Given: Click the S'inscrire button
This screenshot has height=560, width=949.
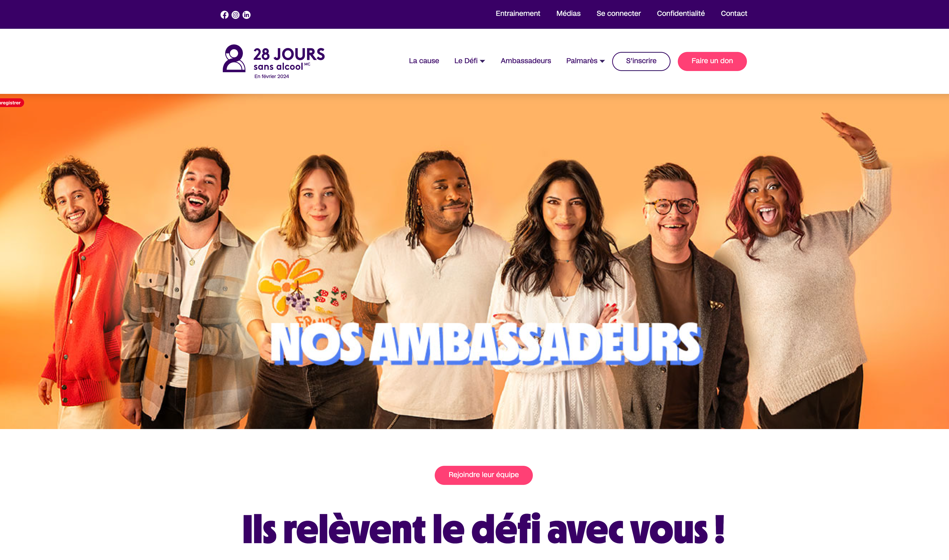Looking at the screenshot, I should 641,61.
